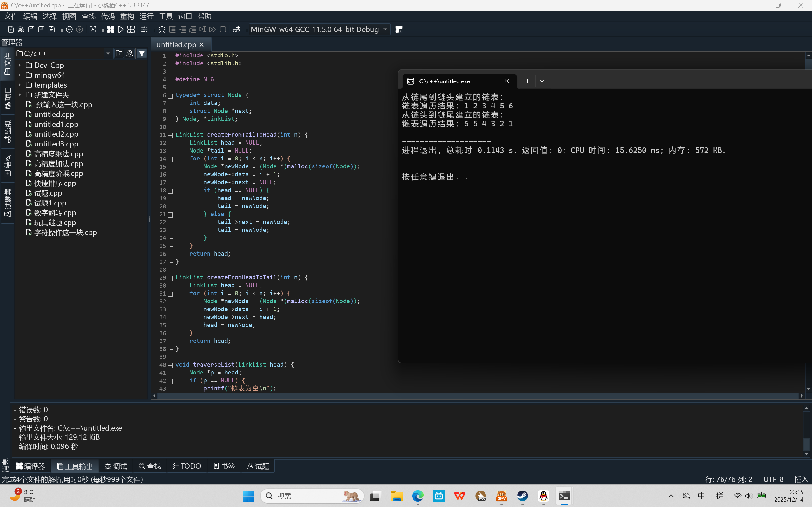This screenshot has height=507, width=812.
Task: Click the New File toolbar icon
Action: tap(11, 29)
